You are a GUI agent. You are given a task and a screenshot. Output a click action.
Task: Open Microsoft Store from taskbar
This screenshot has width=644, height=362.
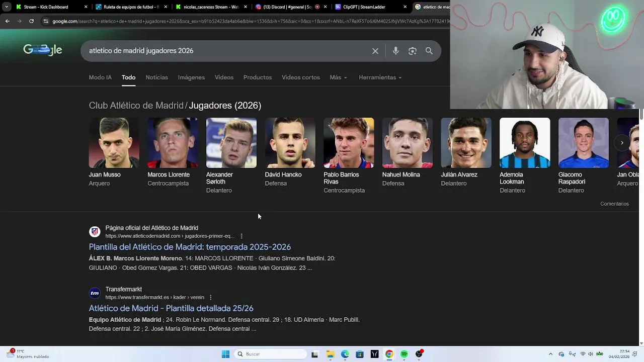[x=360, y=354]
